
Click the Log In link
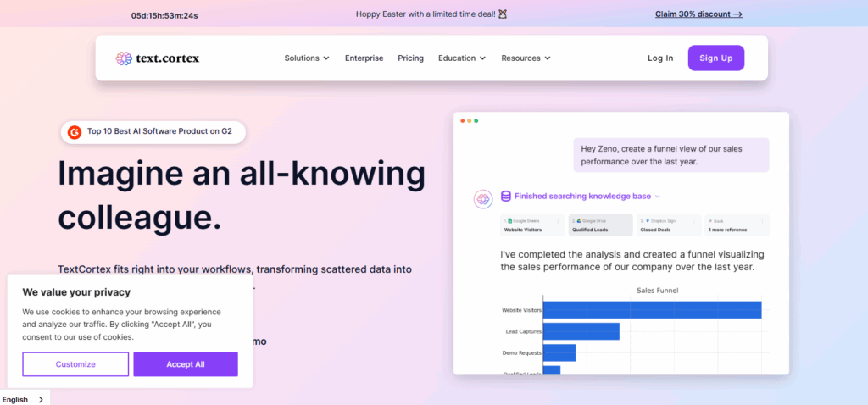660,58
